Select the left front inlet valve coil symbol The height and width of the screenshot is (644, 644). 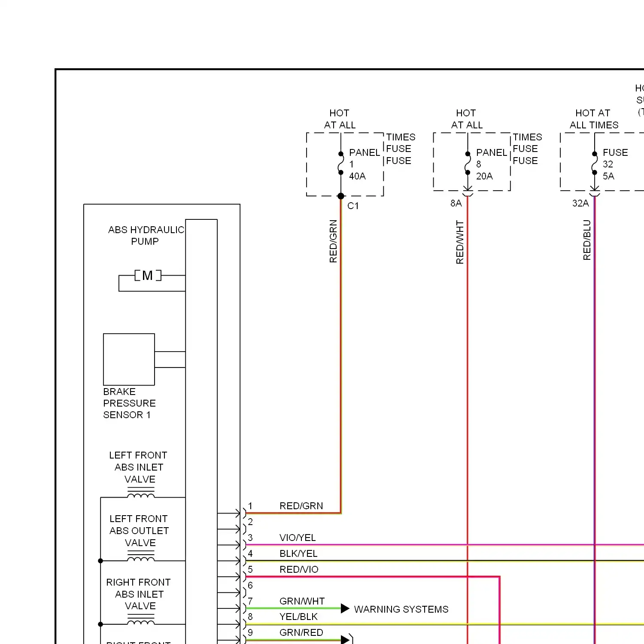141,493
